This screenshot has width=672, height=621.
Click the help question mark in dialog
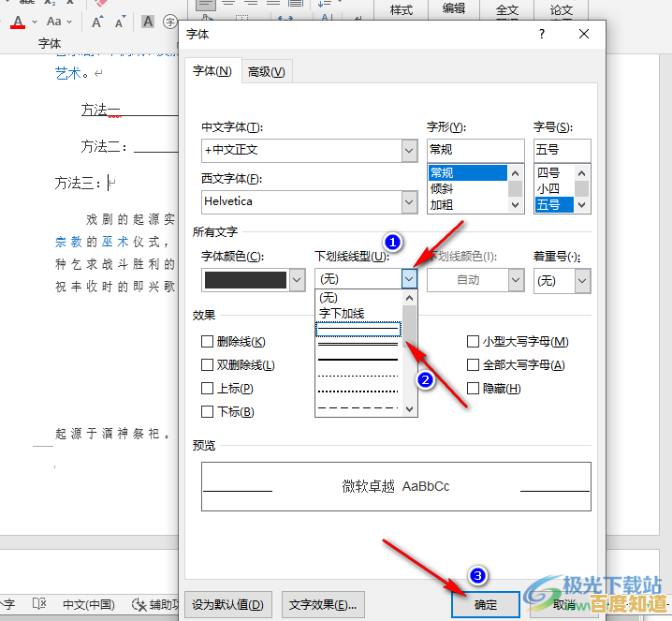coord(541,34)
